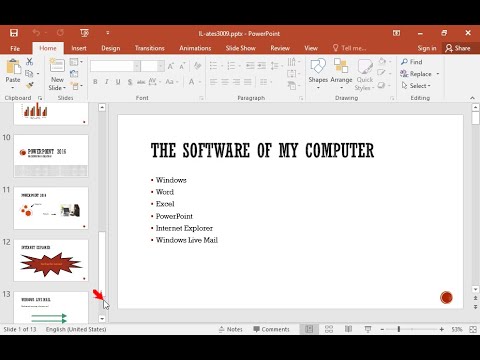The image size is (480, 360).
Task: Align text left
Action: tap(213, 82)
